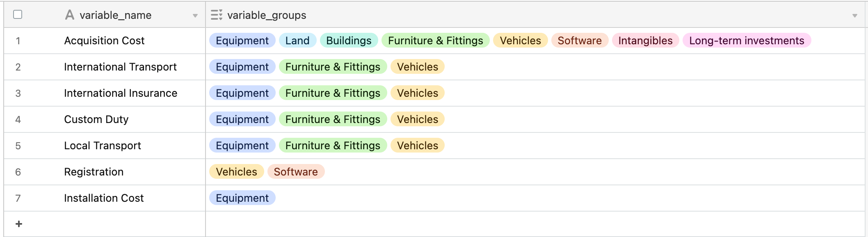
Task: Click Furniture & Fittings tag in International Insurance row
Action: 333,93
